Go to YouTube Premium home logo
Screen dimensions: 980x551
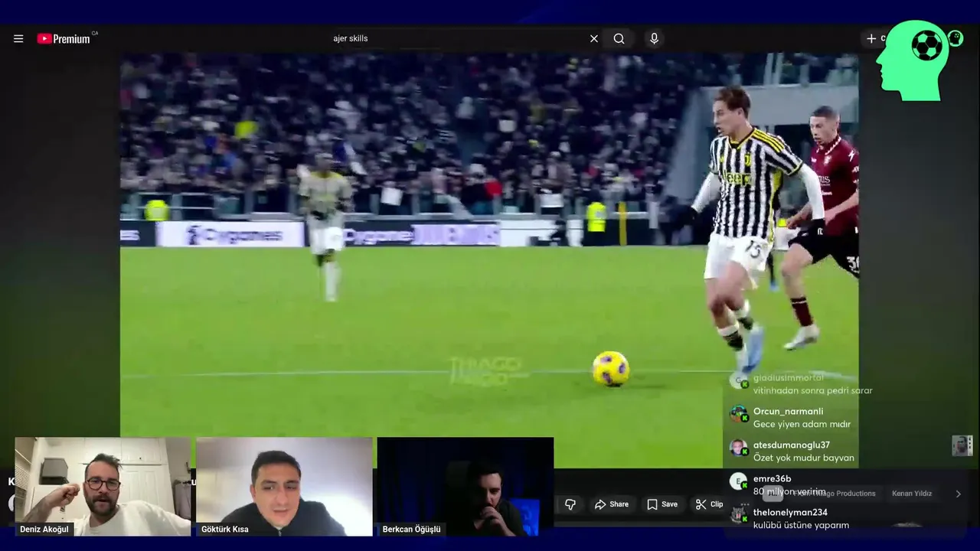click(64, 38)
